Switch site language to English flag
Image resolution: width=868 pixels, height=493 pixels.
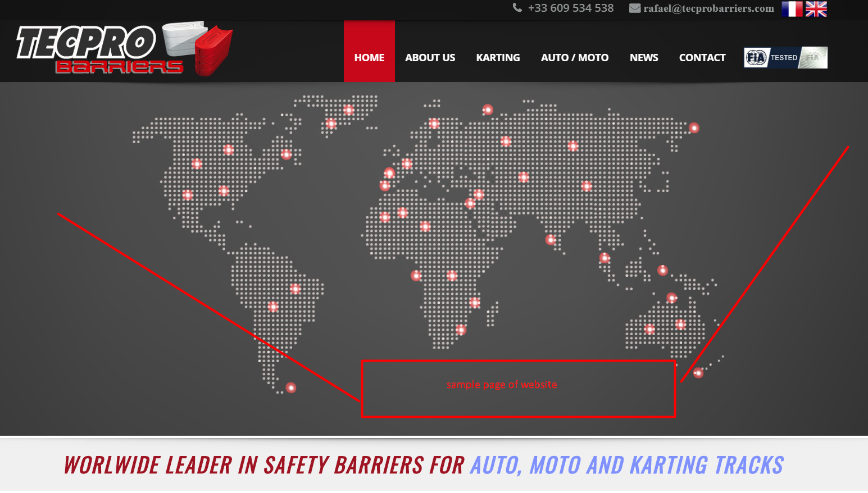click(816, 9)
